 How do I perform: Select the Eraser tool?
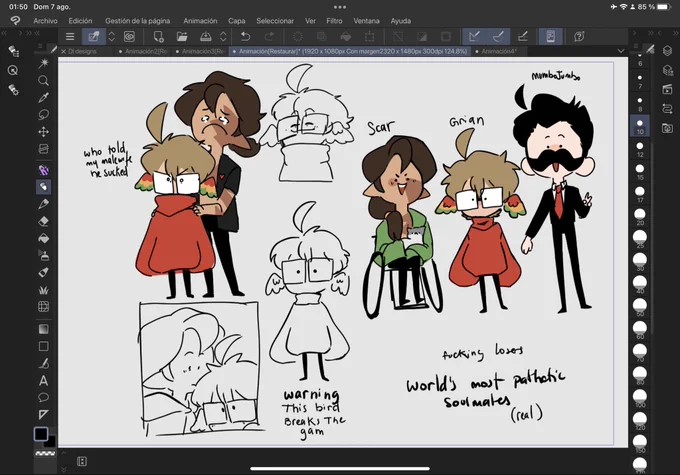[x=43, y=221]
